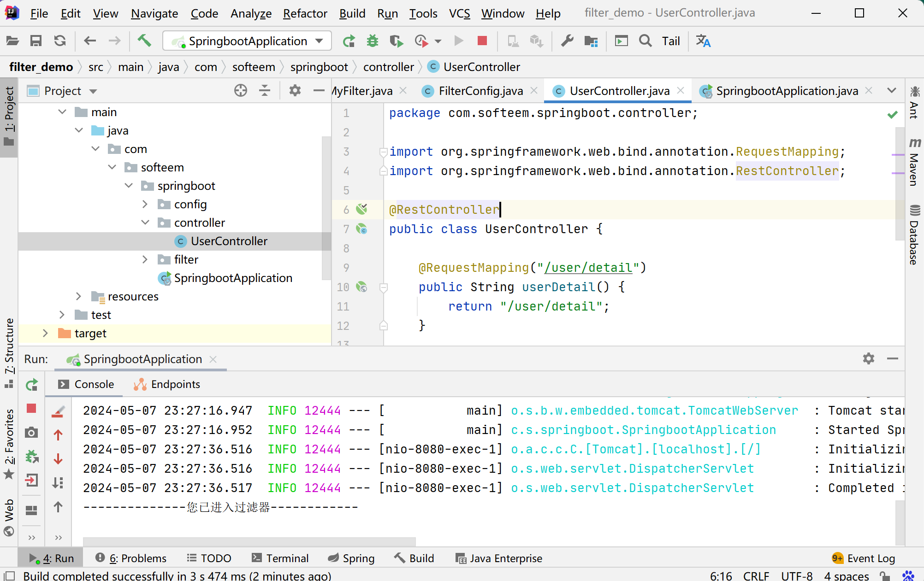Stop the running application in toolbar
The height and width of the screenshot is (581, 924).
[x=482, y=41]
